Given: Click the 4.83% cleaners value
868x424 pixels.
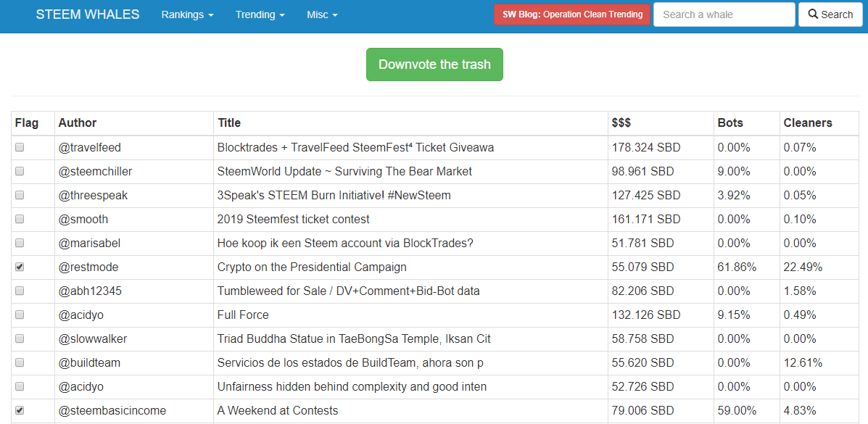Looking at the screenshot, I should 800,411.
